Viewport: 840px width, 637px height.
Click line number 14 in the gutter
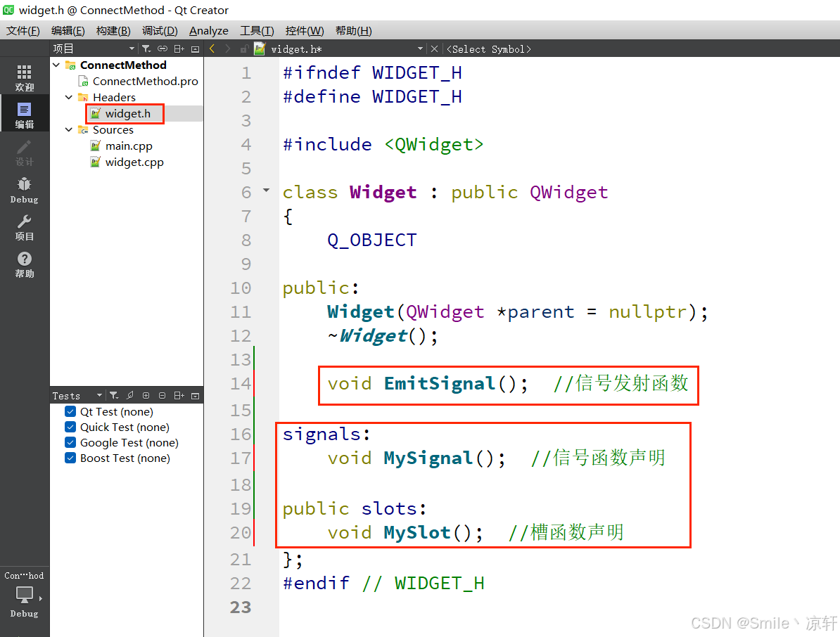(x=241, y=383)
